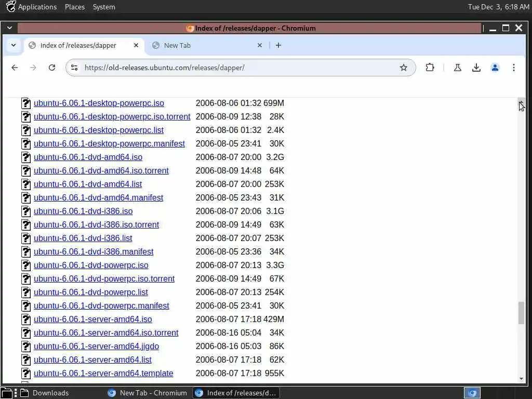Viewport: 532px width, 399px height.
Task: Switch to 'New Tab - Chromium' taskbar window
Action: pos(147,393)
